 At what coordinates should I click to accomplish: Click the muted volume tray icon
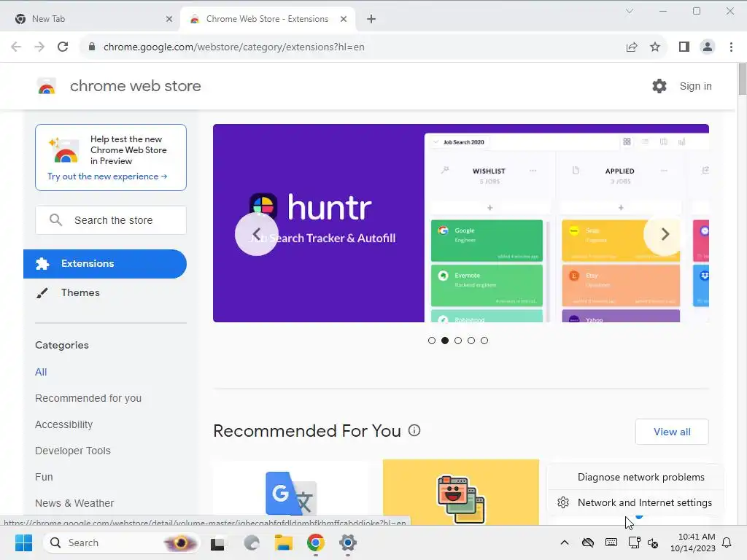pos(653,542)
